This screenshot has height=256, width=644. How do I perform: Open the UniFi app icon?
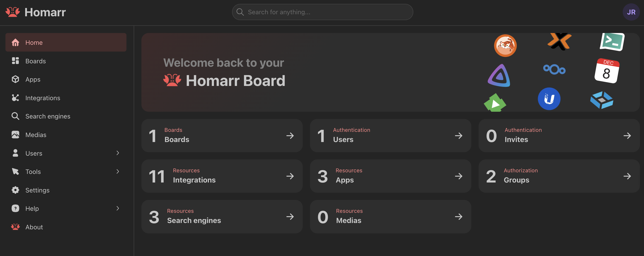point(549,99)
